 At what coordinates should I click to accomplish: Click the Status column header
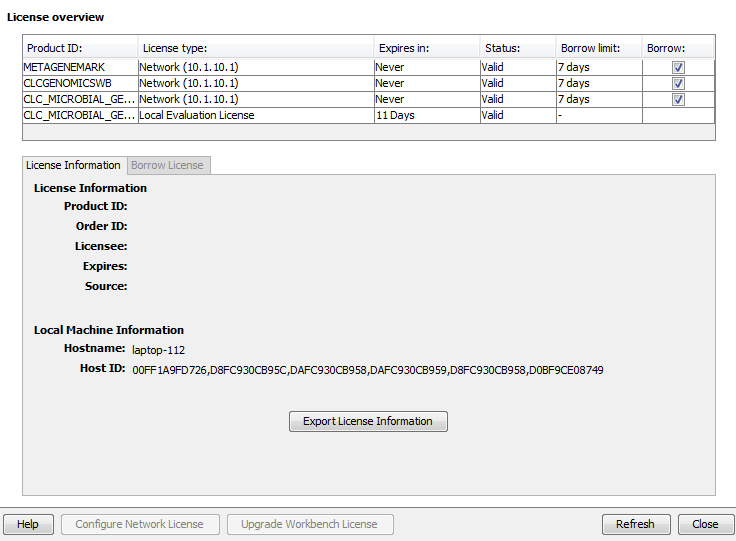[516, 48]
